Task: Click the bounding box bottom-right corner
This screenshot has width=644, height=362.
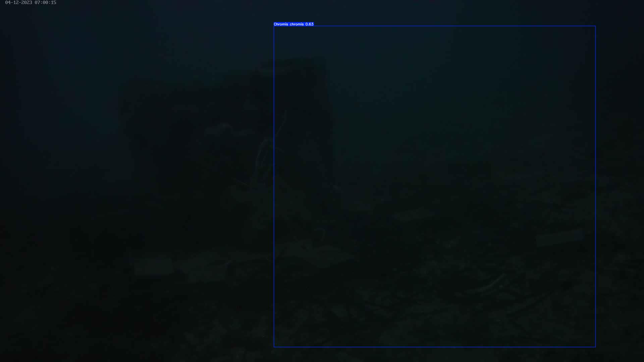Action: [x=595, y=347]
